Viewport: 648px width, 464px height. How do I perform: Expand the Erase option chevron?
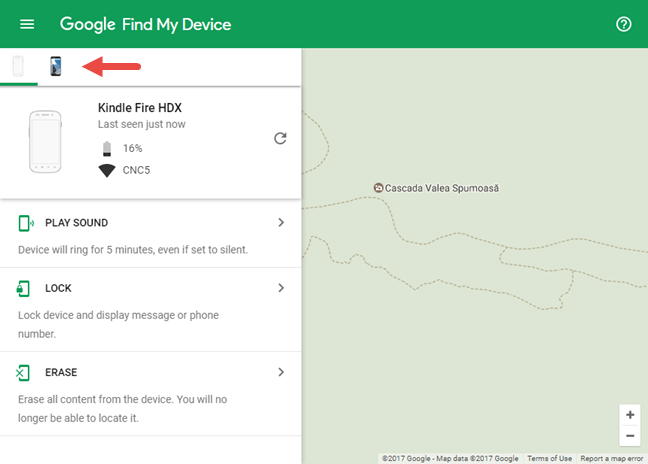281,373
